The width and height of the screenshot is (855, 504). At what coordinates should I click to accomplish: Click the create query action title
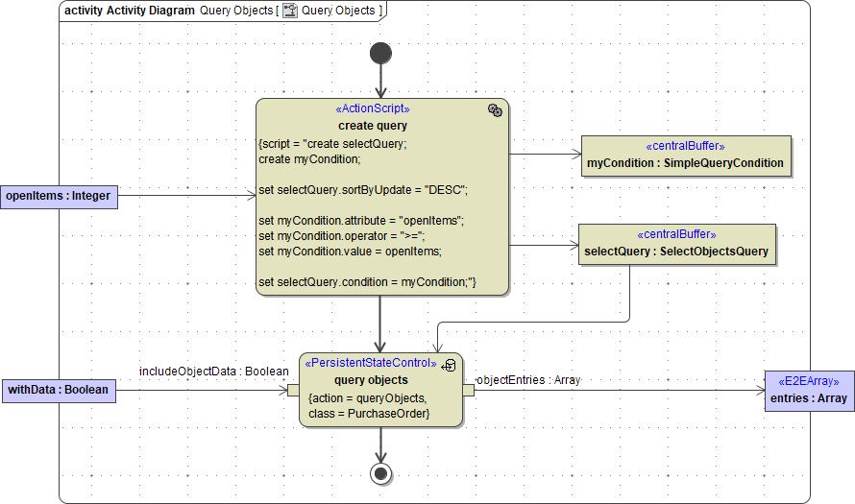tap(373, 126)
